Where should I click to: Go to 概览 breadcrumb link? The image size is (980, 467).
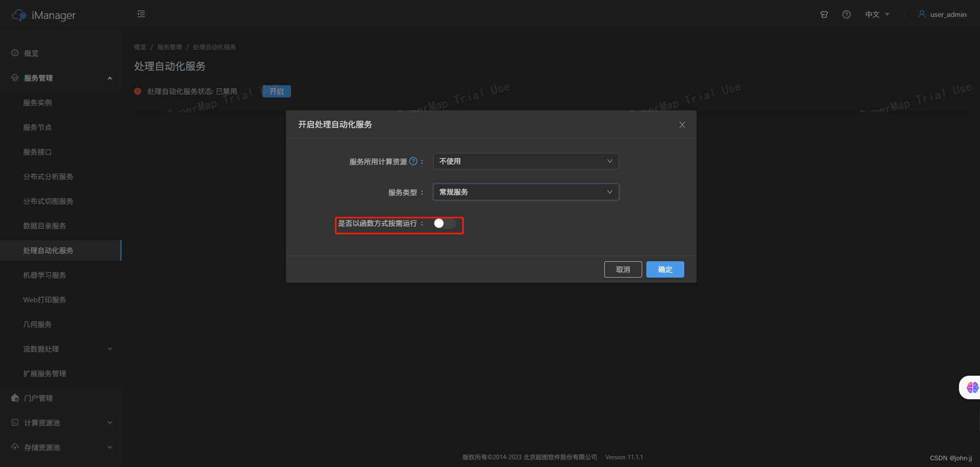coord(140,47)
